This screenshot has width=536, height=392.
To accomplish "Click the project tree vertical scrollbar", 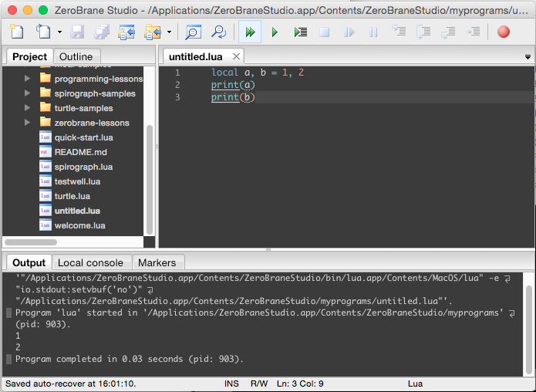I will pos(150,180).
